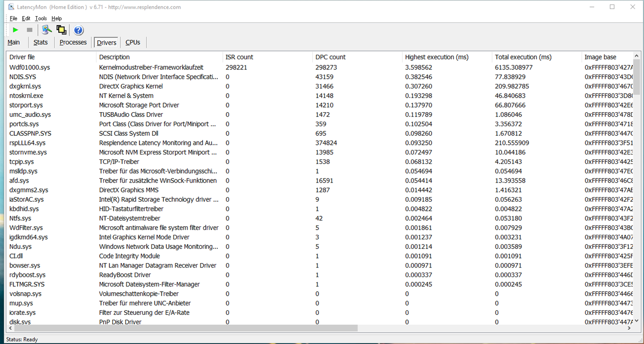The width and height of the screenshot is (644, 344).
Task: Select the FLTMGR.SYS driver row
Action: coord(319,284)
